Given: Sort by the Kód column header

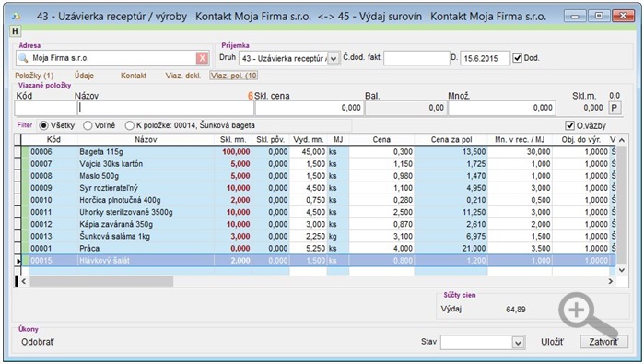Looking at the screenshot, I should 53,140.
